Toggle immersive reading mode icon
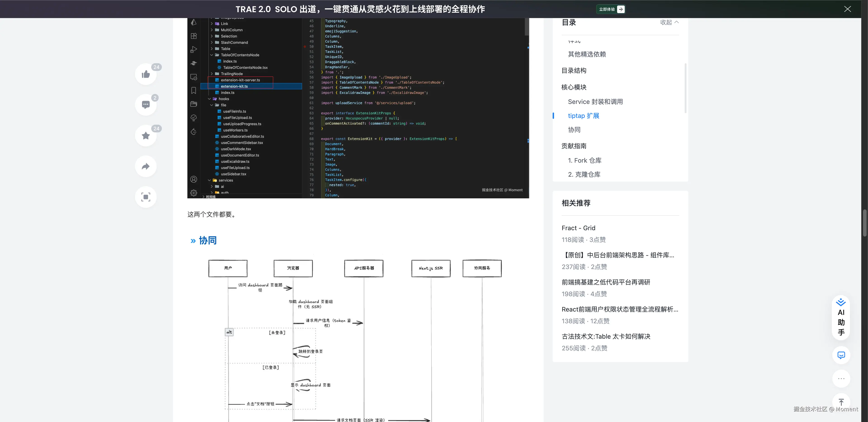Viewport: 868px width, 422px height. (146, 197)
